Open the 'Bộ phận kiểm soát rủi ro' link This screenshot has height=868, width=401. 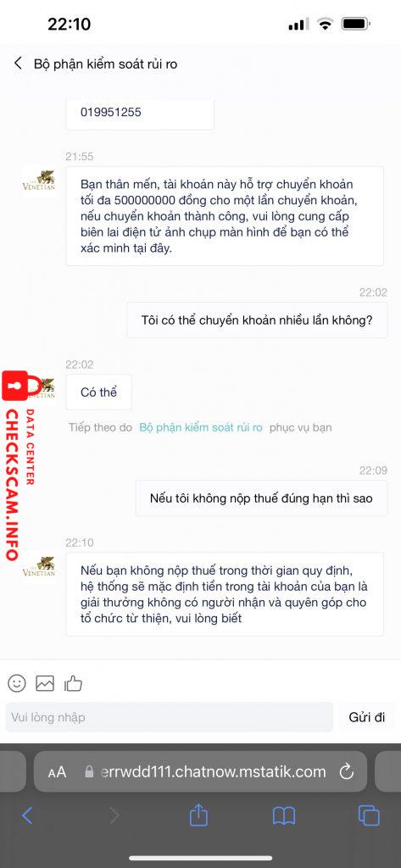tap(200, 427)
